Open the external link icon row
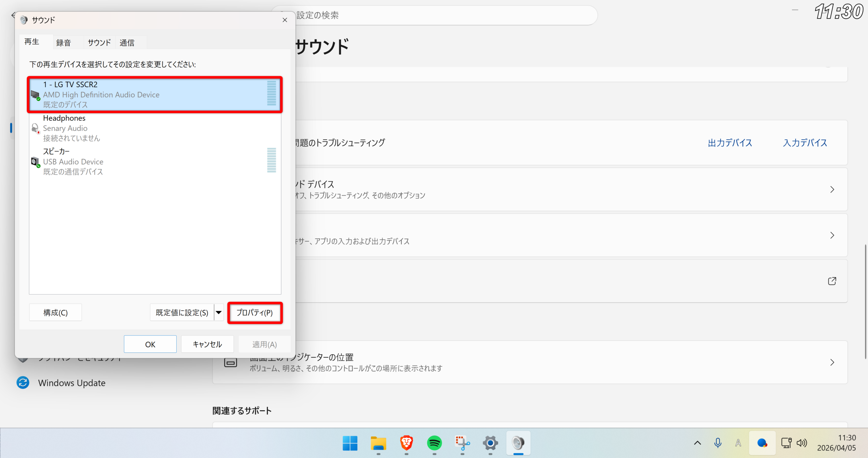The height and width of the screenshot is (458, 868). pyautogui.click(x=832, y=281)
